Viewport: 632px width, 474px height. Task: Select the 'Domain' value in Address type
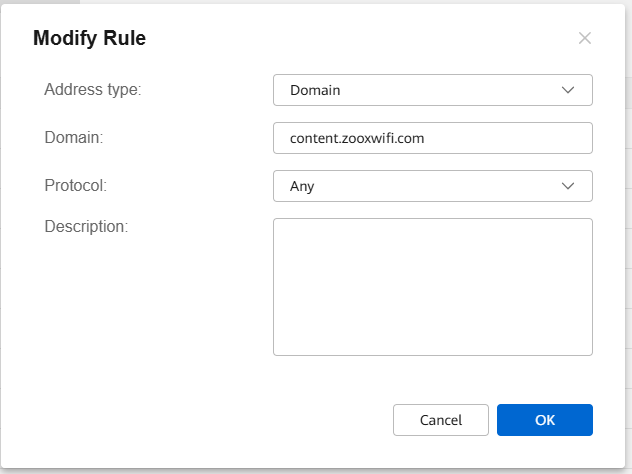tap(315, 90)
